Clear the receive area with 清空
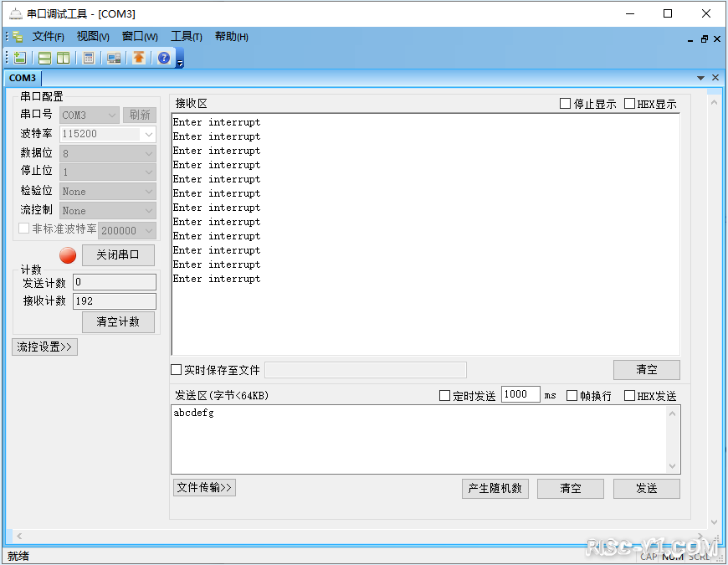This screenshot has height=565, width=728. [646, 369]
